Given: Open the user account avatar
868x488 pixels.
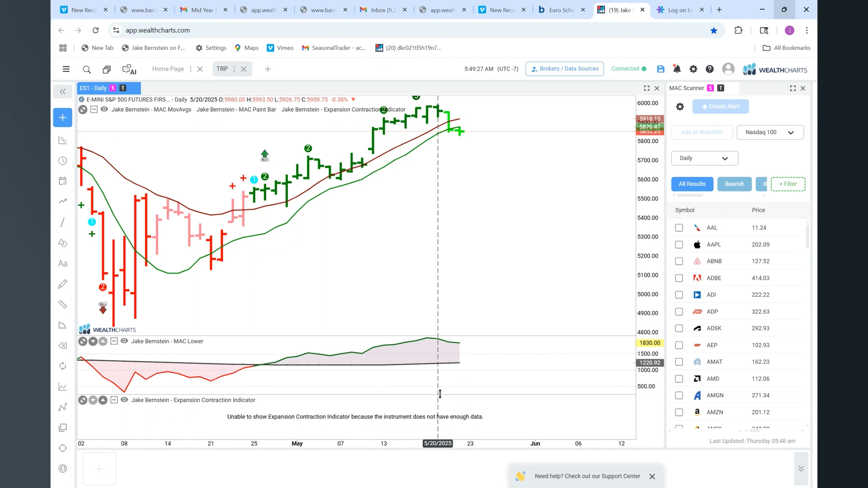Looking at the screenshot, I should (x=728, y=69).
